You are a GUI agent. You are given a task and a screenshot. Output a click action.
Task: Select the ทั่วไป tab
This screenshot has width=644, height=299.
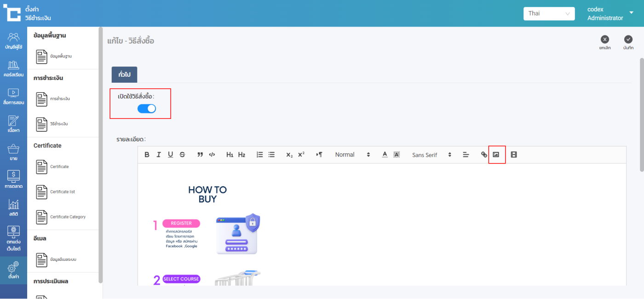(124, 74)
